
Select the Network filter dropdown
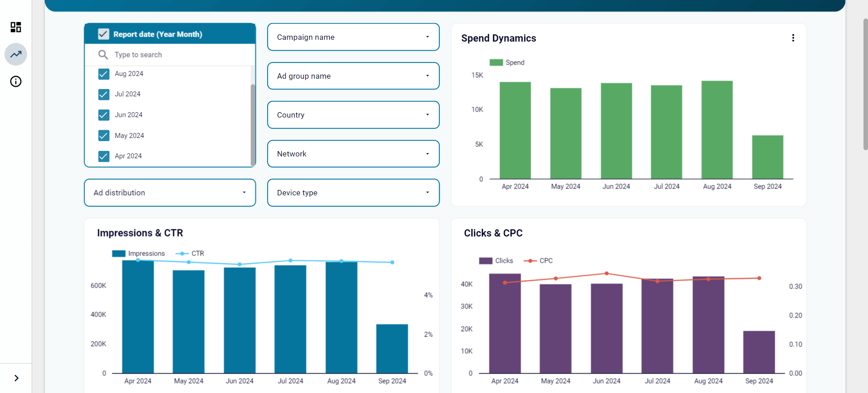353,154
